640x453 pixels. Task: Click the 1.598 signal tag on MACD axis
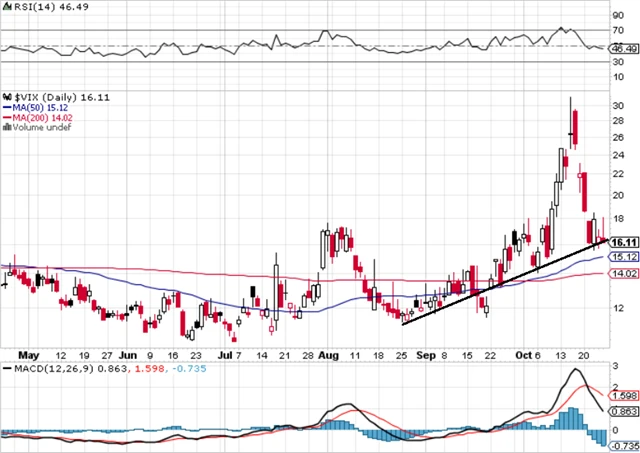624,395
